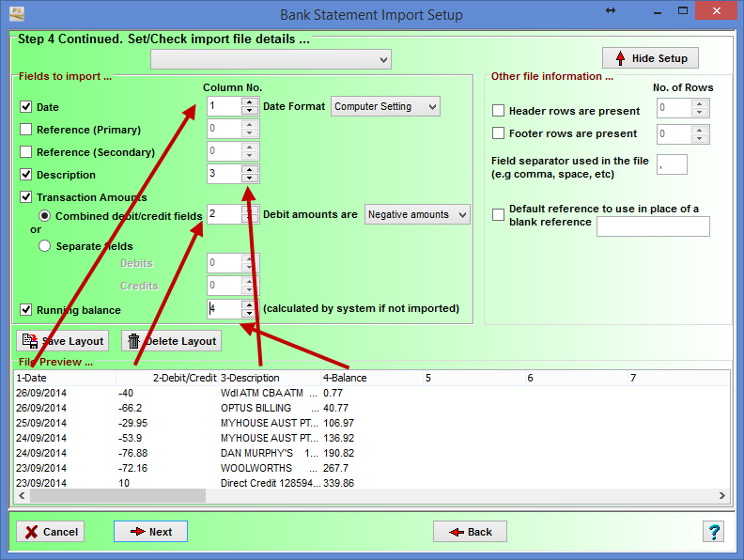Click the Combined debit/credit column number field
The width and height of the screenshot is (744, 560).
click(225, 214)
